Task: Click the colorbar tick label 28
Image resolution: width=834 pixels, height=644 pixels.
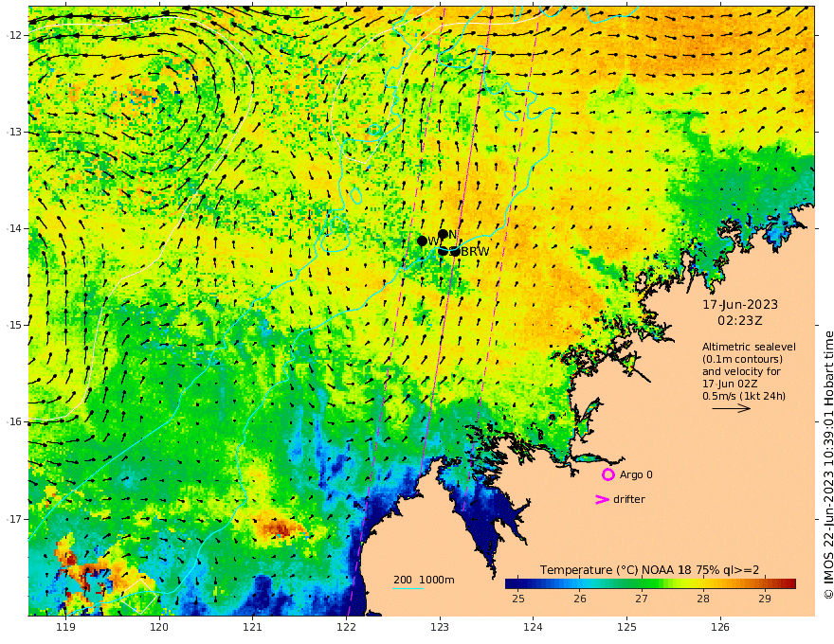Action: tap(703, 599)
